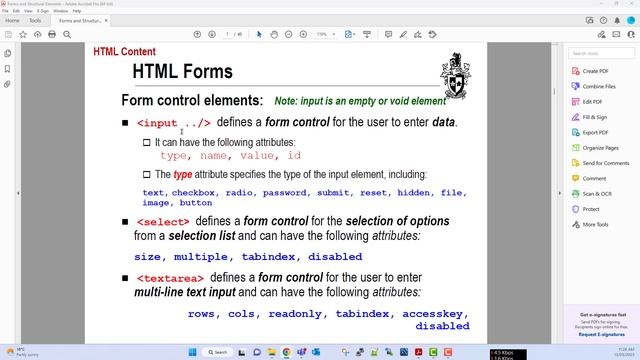Click the upload to cloud icon
The width and height of the screenshot is (640, 360).
point(38,35)
